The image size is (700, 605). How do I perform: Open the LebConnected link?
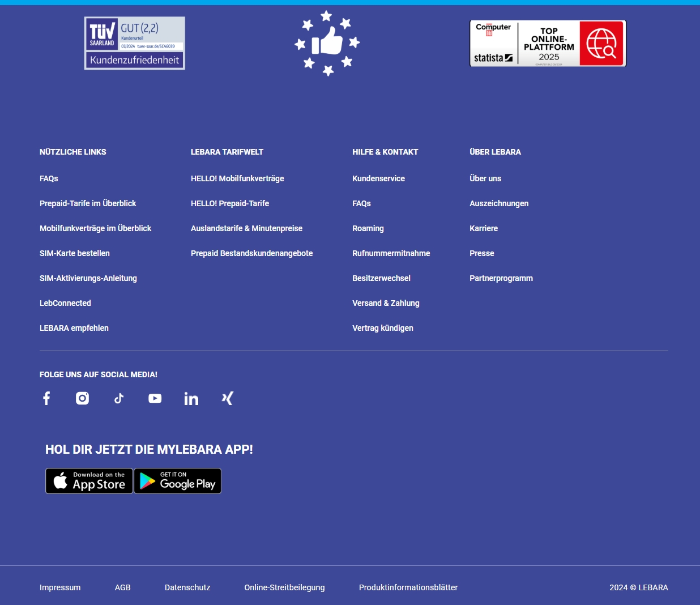tap(65, 303)
